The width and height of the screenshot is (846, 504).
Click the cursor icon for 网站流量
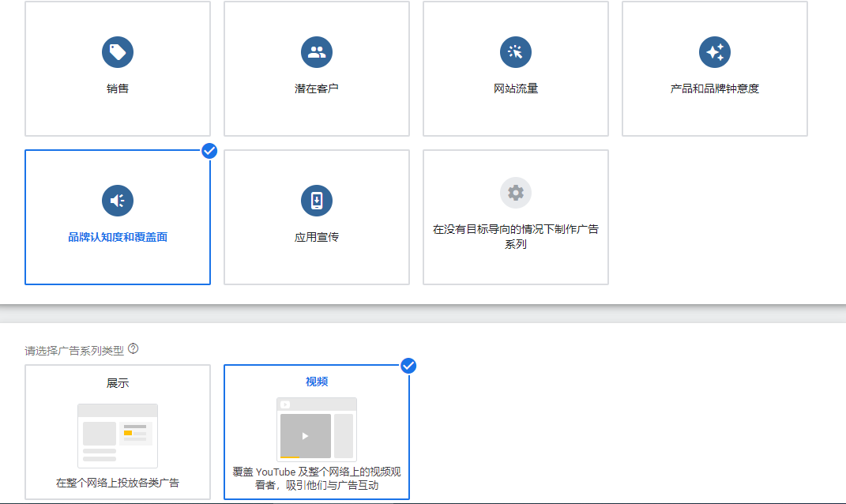coord(516,52)
